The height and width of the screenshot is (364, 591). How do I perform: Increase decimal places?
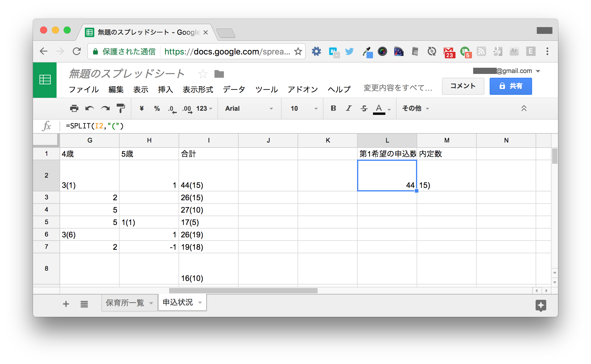tap(187, 109)
